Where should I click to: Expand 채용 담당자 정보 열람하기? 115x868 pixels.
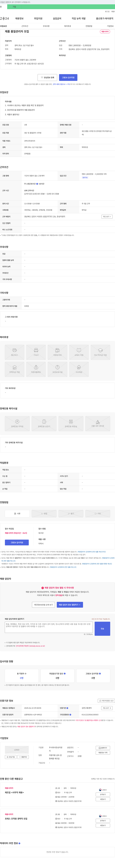(x=70, y=605)
